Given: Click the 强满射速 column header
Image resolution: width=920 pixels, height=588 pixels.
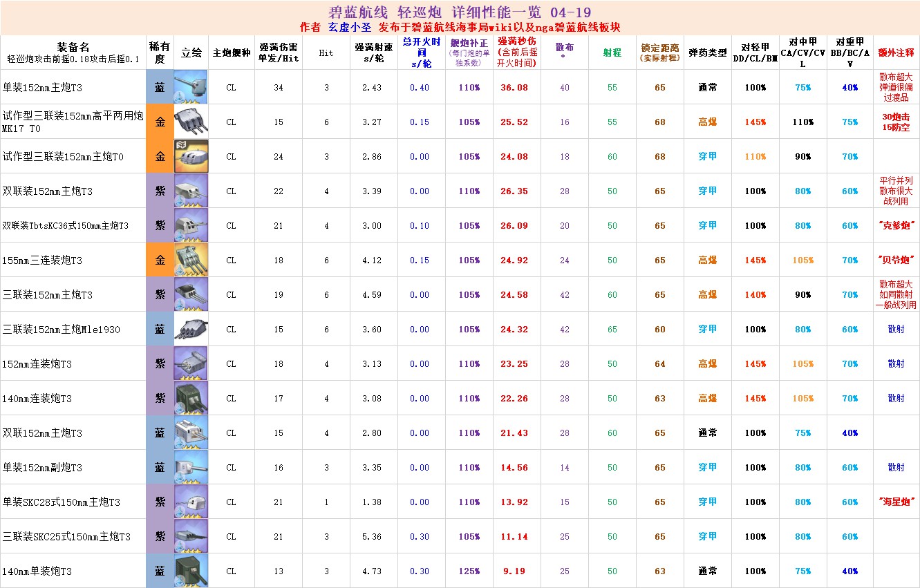Looking at the screenshot, I should (374, 53).
